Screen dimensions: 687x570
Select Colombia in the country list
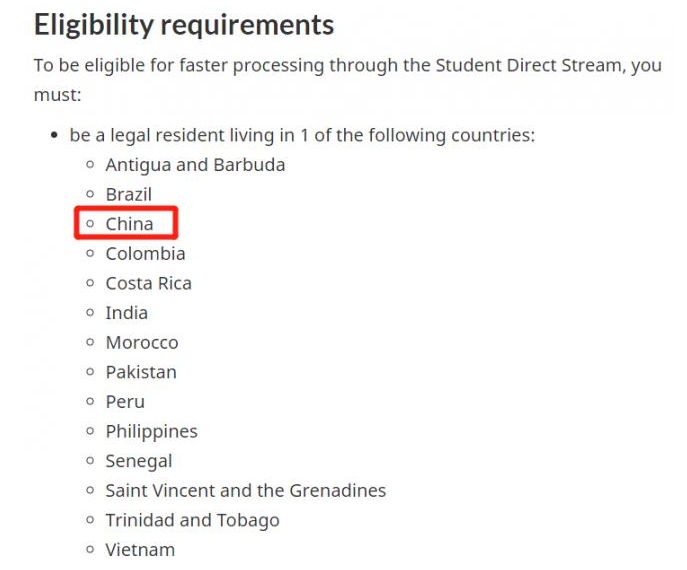(x=145, y=254)
